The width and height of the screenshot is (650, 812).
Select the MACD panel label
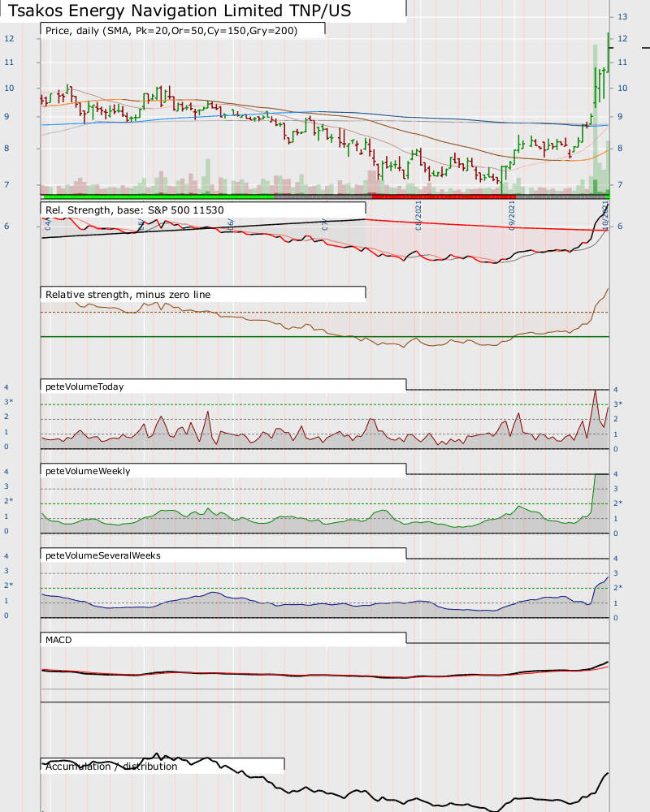pos(58,640)
